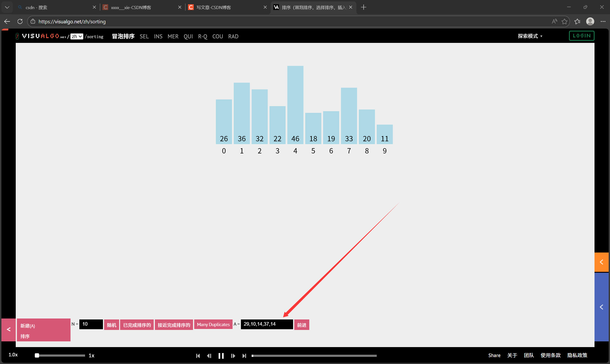Expand the blue side panel arrow
Viewport: 610px width, 364px height.
[602, 307]
